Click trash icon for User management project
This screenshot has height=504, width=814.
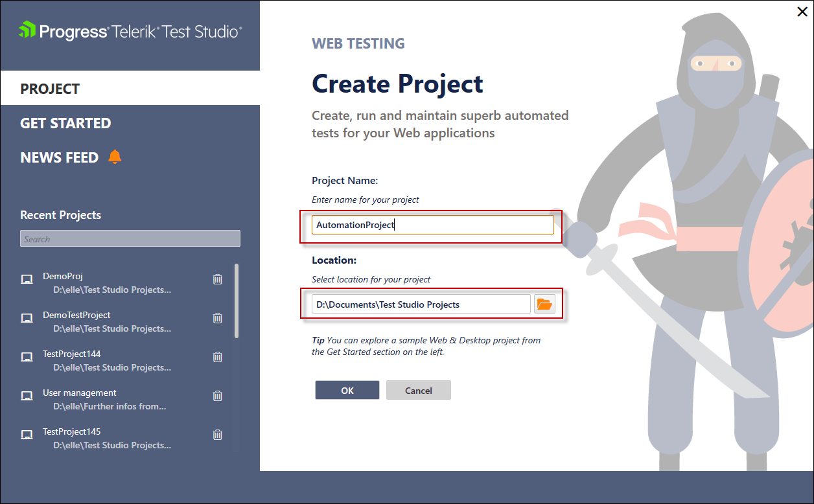(218, 396)
